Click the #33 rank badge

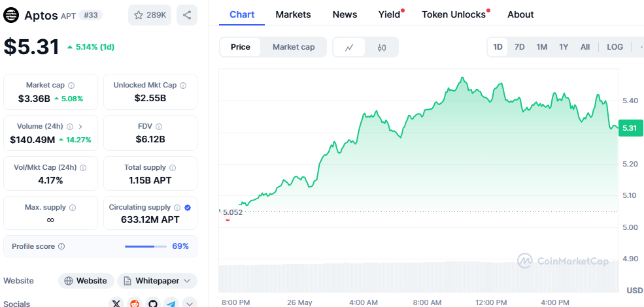[90, 15]
